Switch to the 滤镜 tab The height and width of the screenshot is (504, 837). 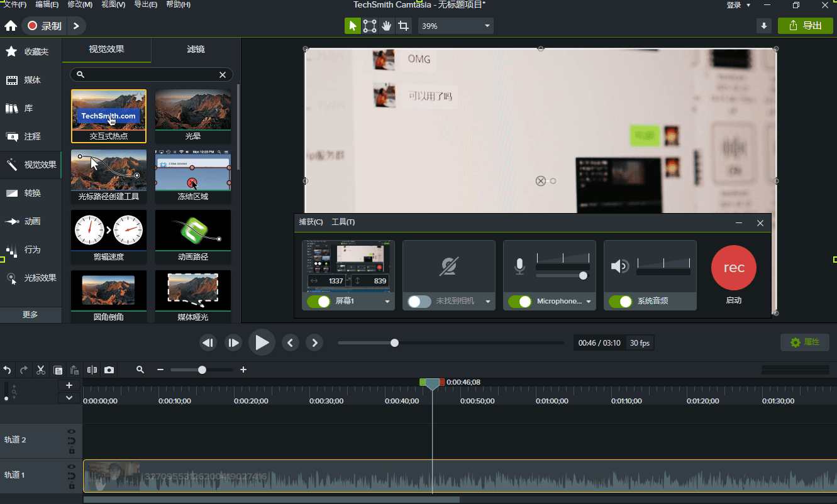tap(195, 48)
